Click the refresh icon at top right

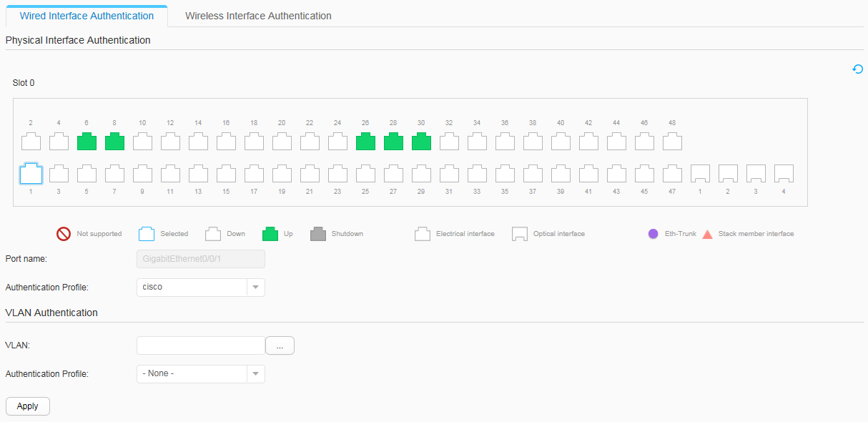click(x=858, y=69)
